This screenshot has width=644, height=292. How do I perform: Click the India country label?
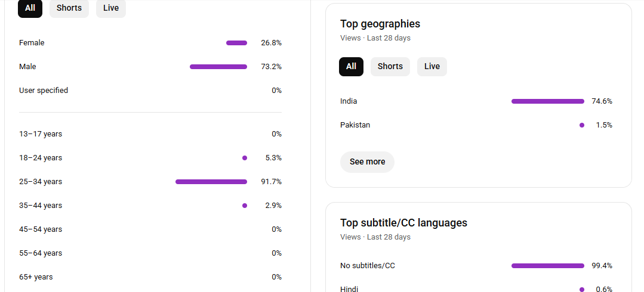349,101
